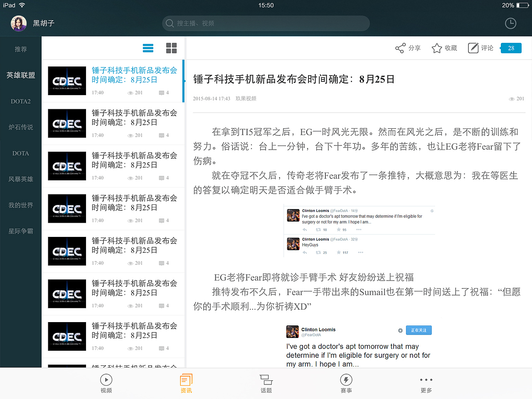532x399 pixels.
Task: Open the ••• menu on the first tweet
Action: click(359, 229)
